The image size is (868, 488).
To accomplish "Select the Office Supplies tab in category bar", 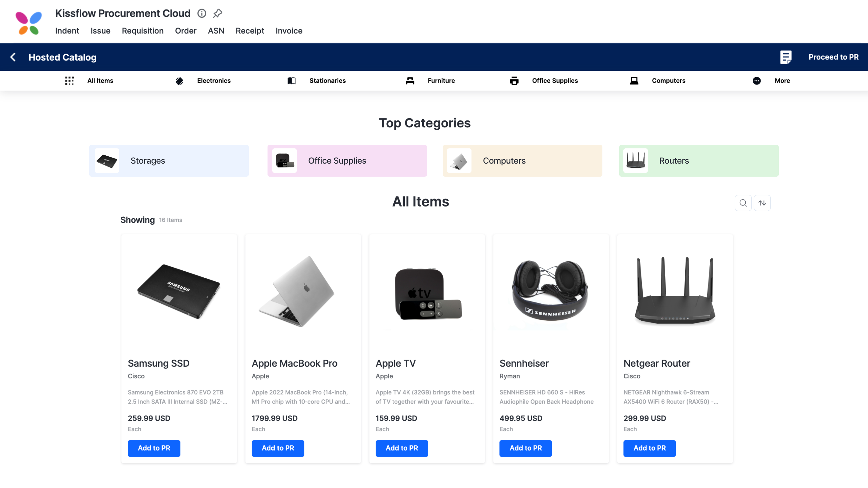I will pyautogui.click(x=555, y=81).
